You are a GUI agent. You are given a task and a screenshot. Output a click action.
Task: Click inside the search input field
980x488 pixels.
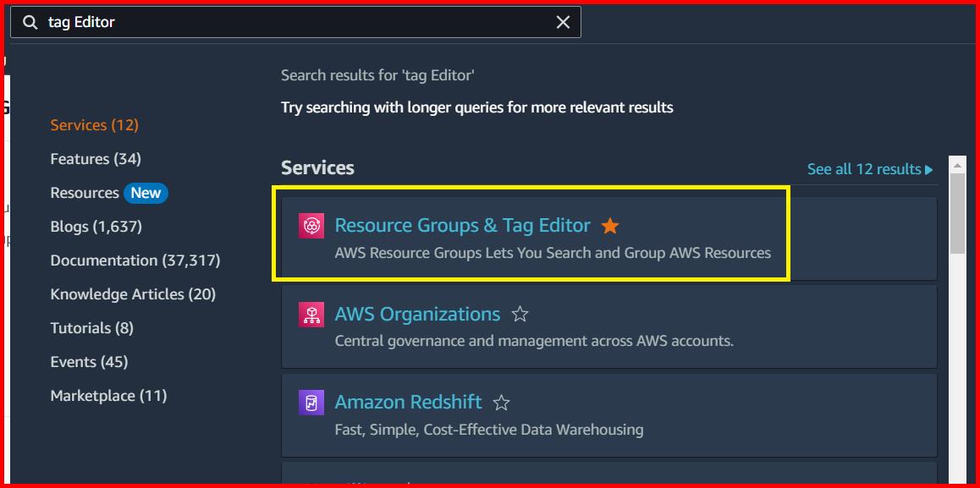point(254,22)
